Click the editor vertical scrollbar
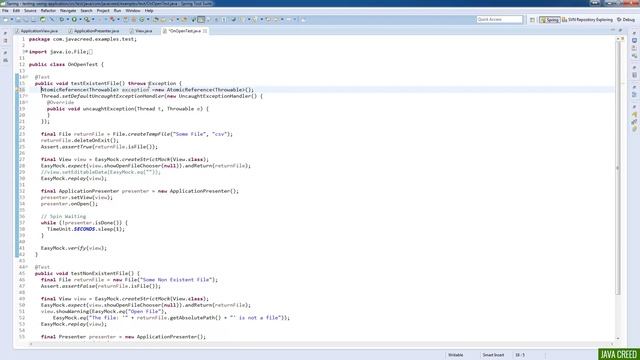This screenshot has height=360, width=640. [x=618, y=167]
